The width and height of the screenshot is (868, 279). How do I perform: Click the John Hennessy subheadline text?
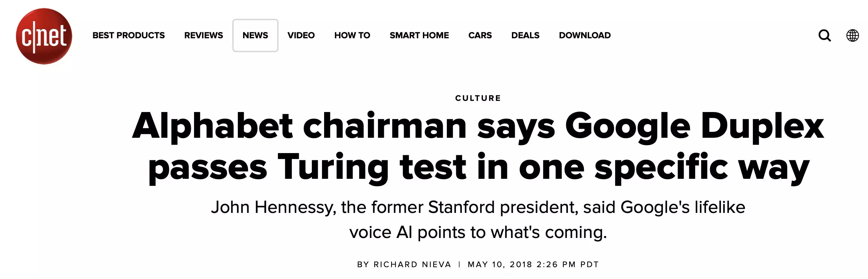point(478,220)
